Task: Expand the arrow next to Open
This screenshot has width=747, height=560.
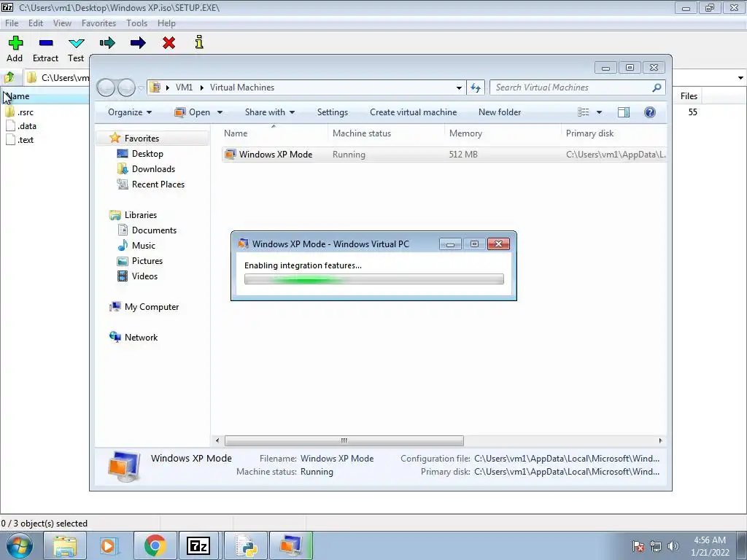Action: (x=220, y=113)
